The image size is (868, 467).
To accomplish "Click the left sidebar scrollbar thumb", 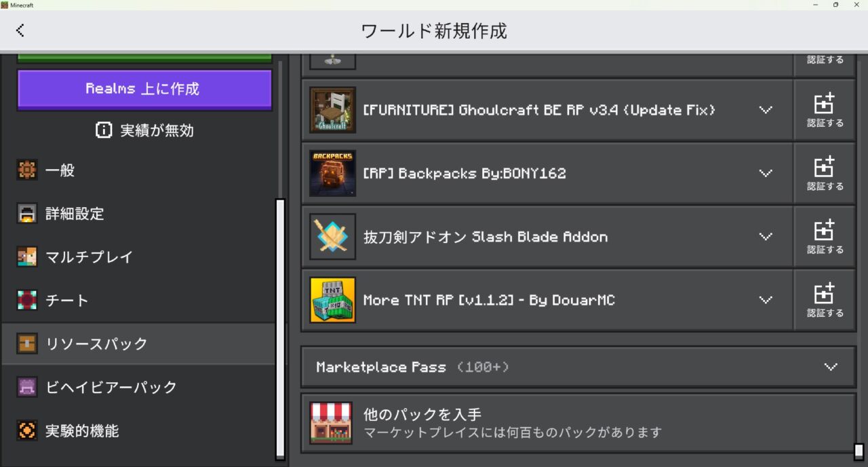I will (280, 329).
